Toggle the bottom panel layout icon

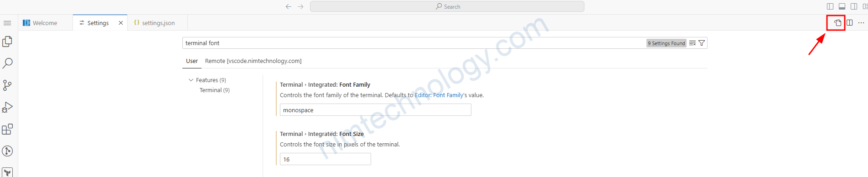(842, 6)
